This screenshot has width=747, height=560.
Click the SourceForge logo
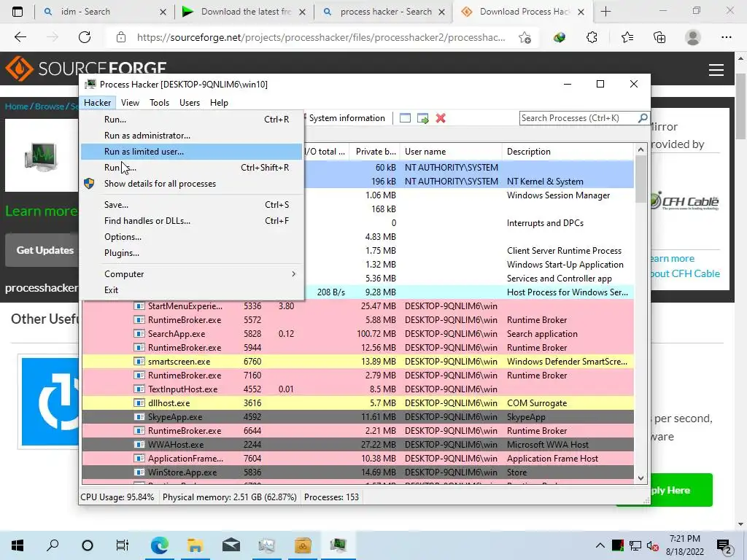coord(86,68)
